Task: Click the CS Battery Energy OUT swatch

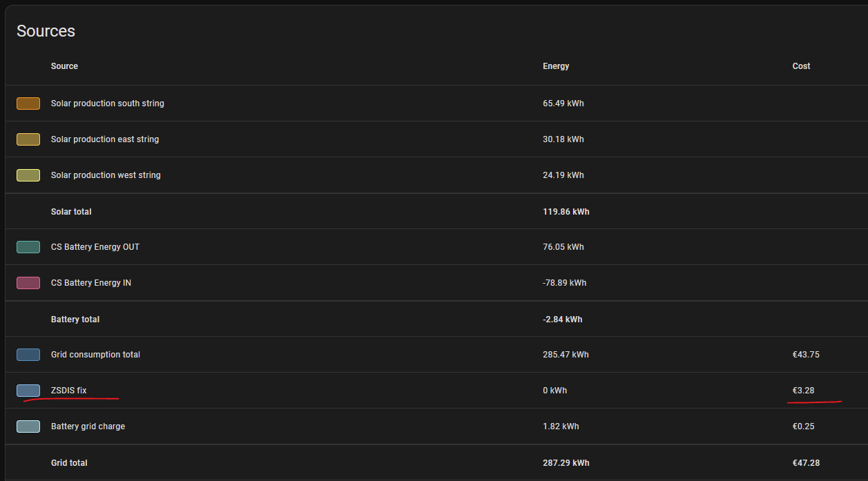Action: 28,247
